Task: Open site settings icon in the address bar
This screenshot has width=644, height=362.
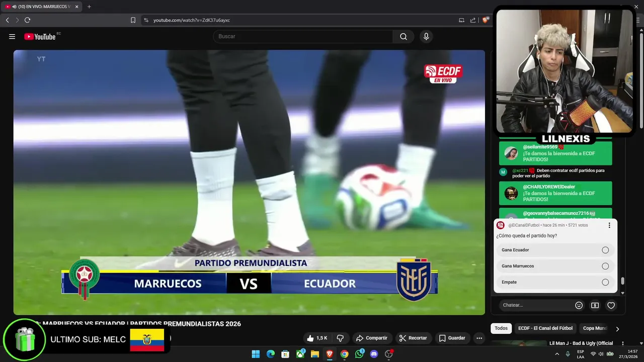Action: pos(146,20)
